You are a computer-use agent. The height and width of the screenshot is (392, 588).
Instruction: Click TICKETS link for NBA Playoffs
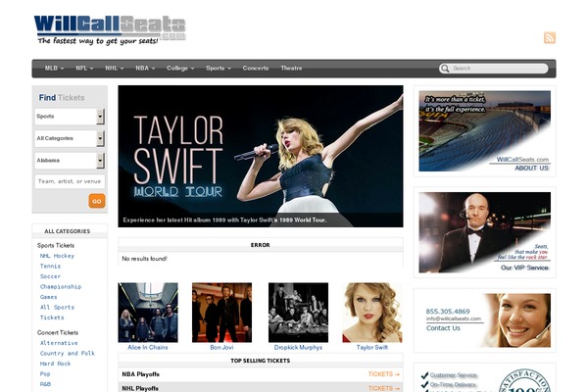tap(383, 374)
